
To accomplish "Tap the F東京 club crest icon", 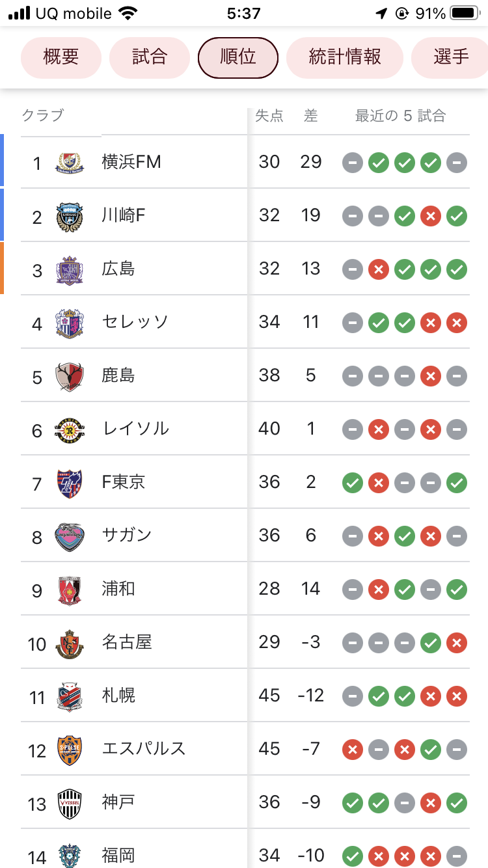I will point(69,483).
